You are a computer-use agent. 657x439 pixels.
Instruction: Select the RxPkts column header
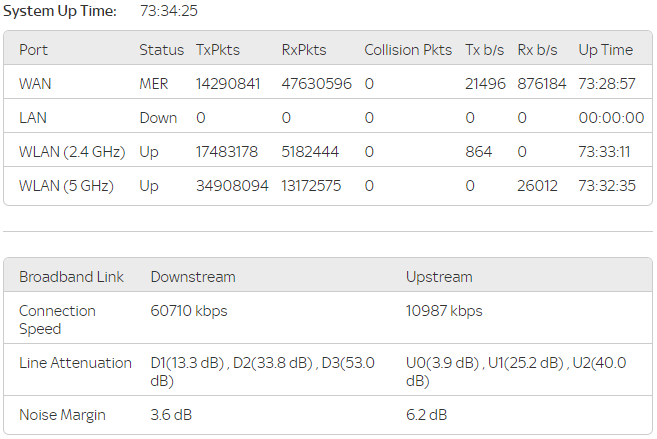304,50
